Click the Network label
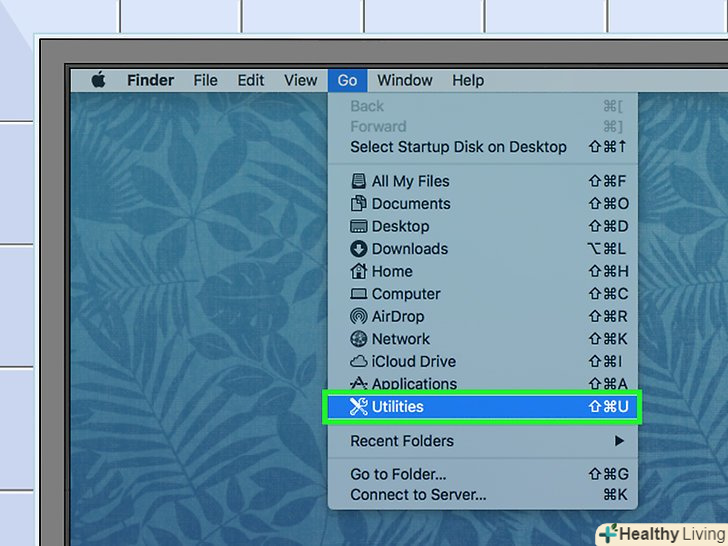 point(401,339)
